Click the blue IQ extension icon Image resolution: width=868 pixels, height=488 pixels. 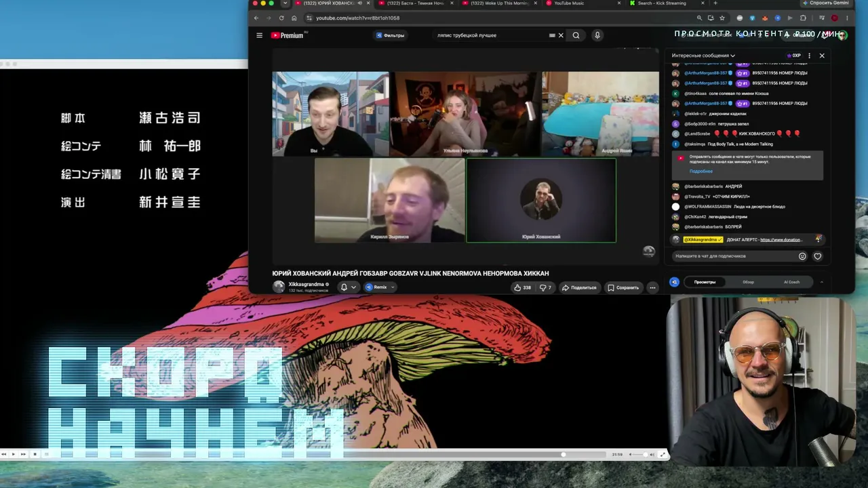(x=674, y=282)
